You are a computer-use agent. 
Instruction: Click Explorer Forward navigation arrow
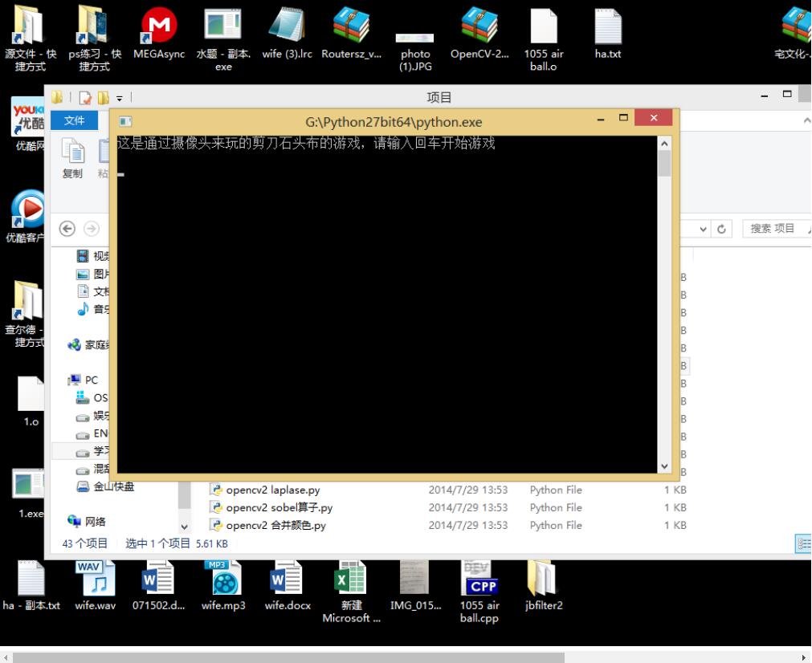pos(92,229)
